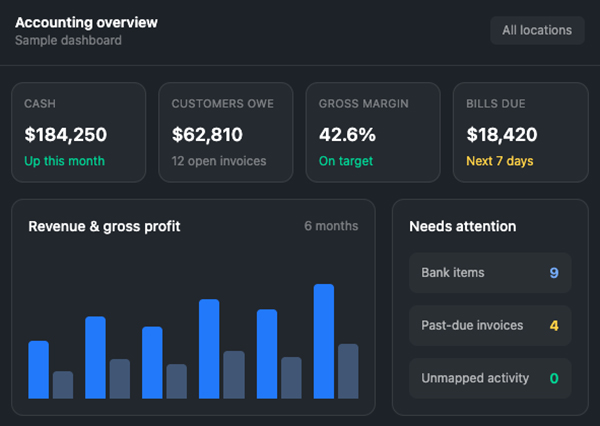This screenshot has width=600, height=426.
Task: Click the Bank items count 9
Action: (554, 273)
